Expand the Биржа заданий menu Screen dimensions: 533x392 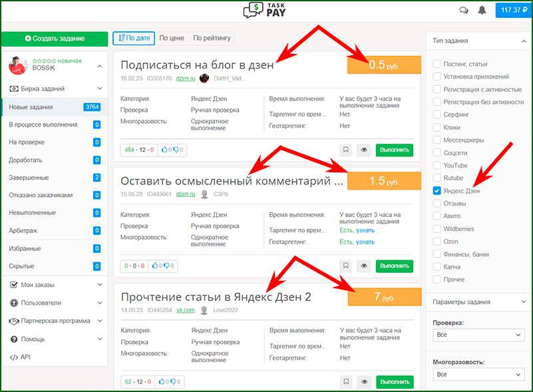coord(55,89)
